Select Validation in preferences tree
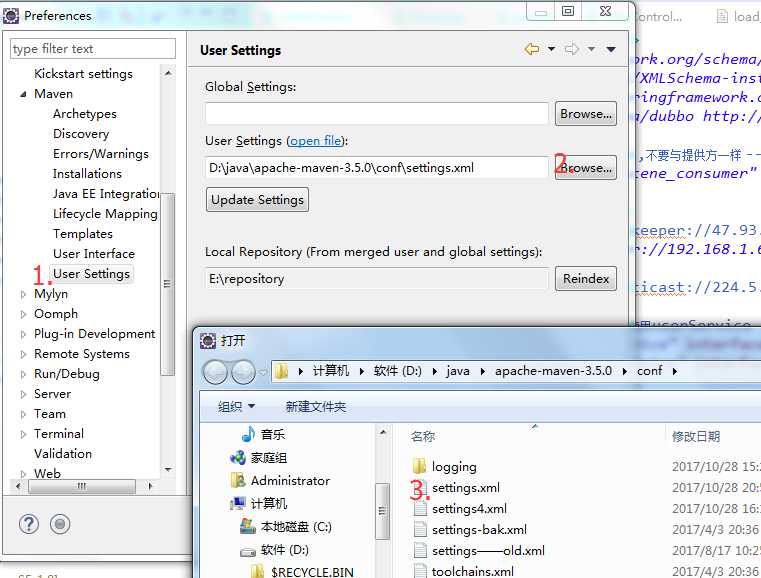The width and height of the screenshot is (761, 578). [63, 454]
